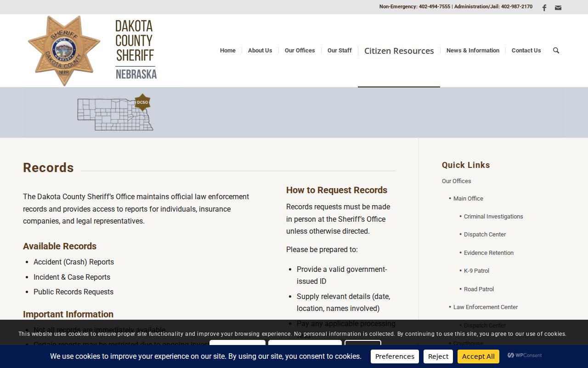Click the "Public Records Requests" list item
This screenshot has width=588, height=368.
73,292
